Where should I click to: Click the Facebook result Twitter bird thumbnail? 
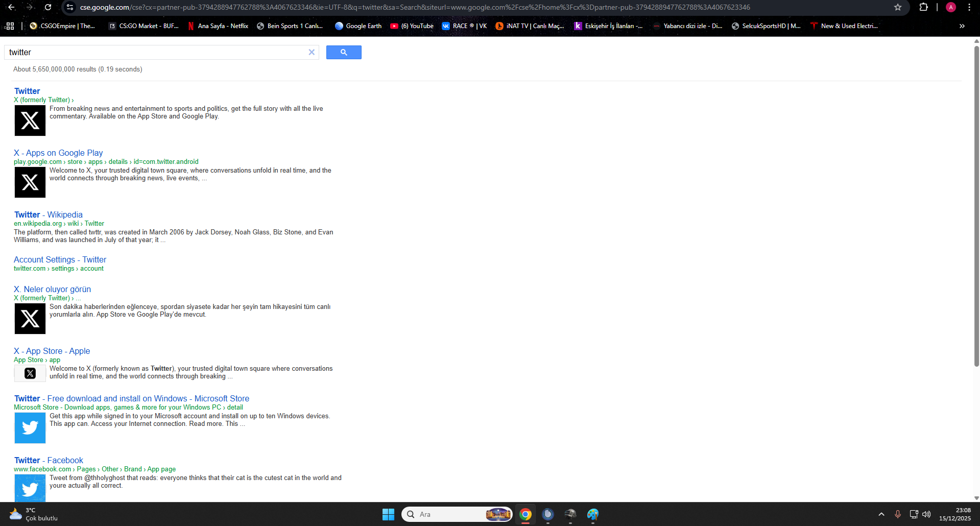coord(30,488)
